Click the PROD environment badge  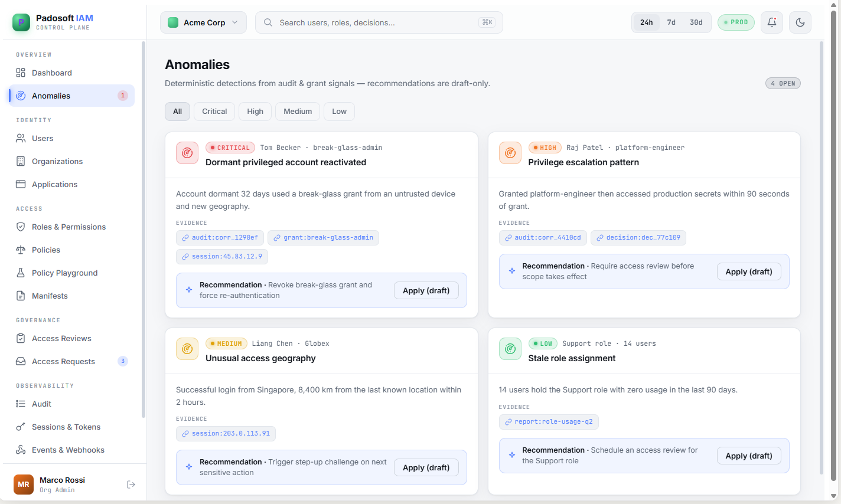pos(736,22)
